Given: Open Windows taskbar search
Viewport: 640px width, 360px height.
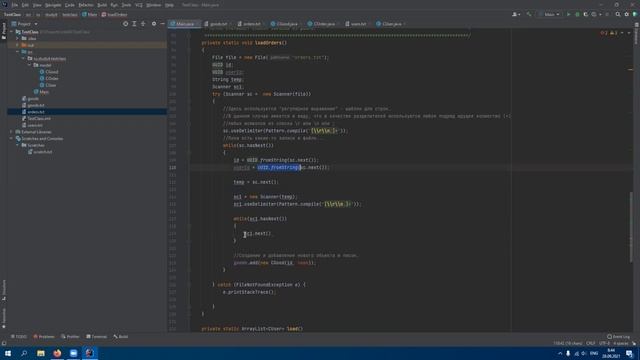Looking at the screenshot, I should [x=24, y=353].
